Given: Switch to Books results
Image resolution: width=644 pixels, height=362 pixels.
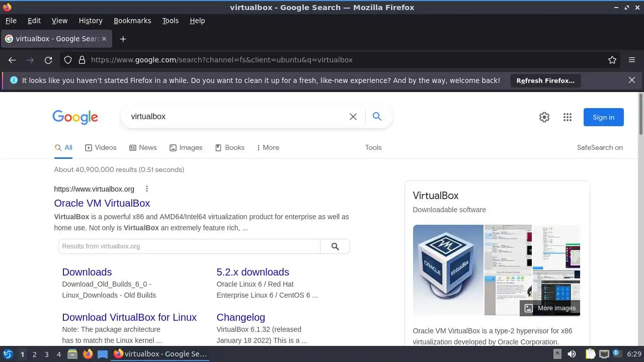Looking at the screenshot, I should (x=229, y=147).
